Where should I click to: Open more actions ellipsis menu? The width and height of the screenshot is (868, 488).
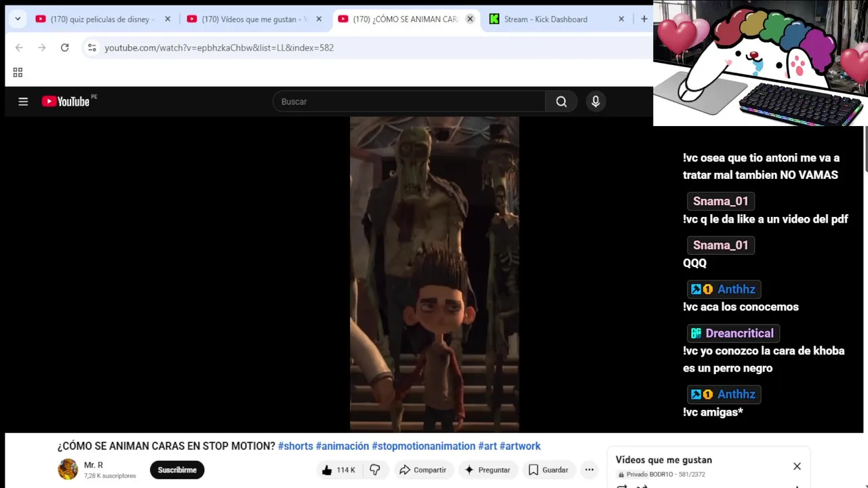(589, 470)
